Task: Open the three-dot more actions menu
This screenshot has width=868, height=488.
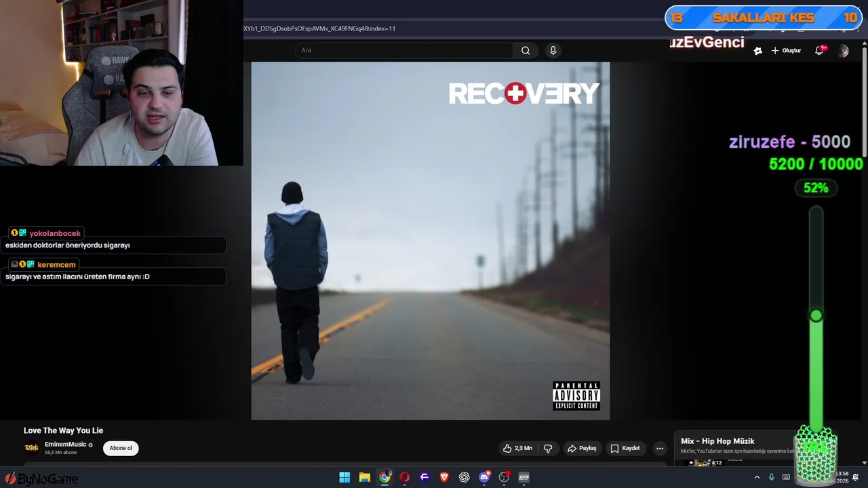Action: coord(660,448)
